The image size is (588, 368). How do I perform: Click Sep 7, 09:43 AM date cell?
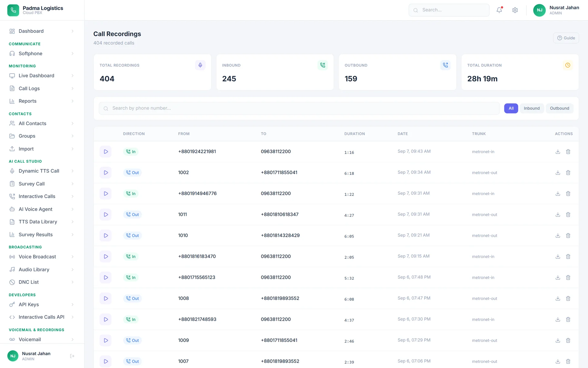414,151
